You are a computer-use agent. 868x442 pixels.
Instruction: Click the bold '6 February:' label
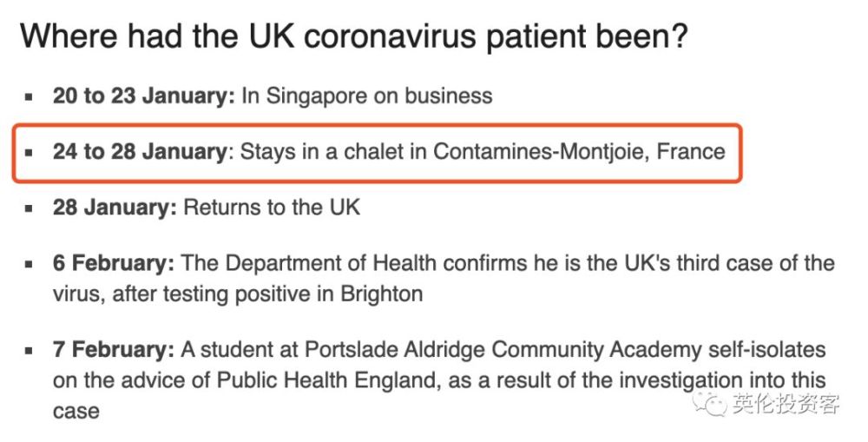[114, 262]
